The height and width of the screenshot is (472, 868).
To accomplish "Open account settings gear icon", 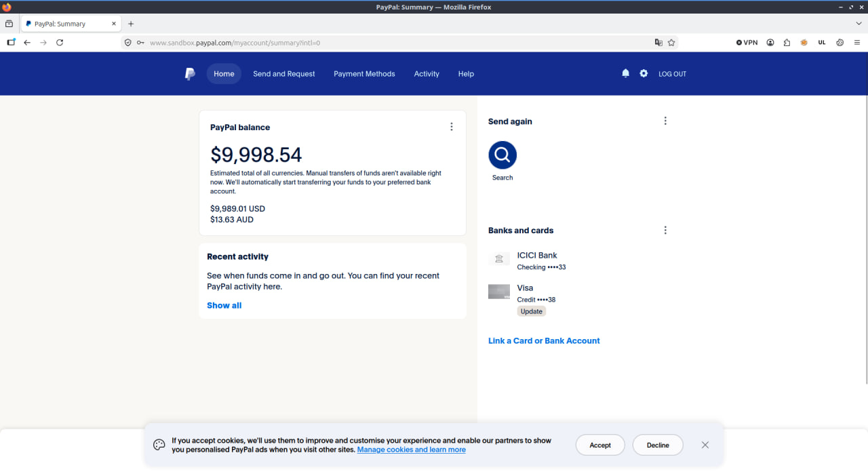I will [x=644, y=73].
